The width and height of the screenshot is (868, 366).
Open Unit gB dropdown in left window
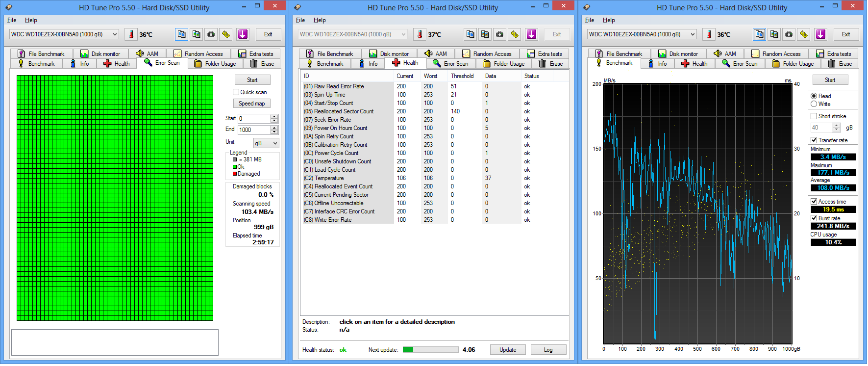pos(266,143)
